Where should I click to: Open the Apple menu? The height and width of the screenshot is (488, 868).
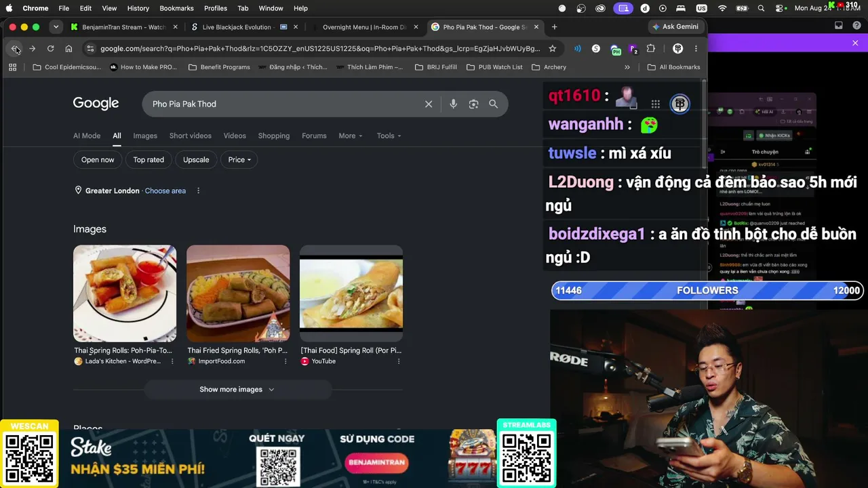pos(9,8)
